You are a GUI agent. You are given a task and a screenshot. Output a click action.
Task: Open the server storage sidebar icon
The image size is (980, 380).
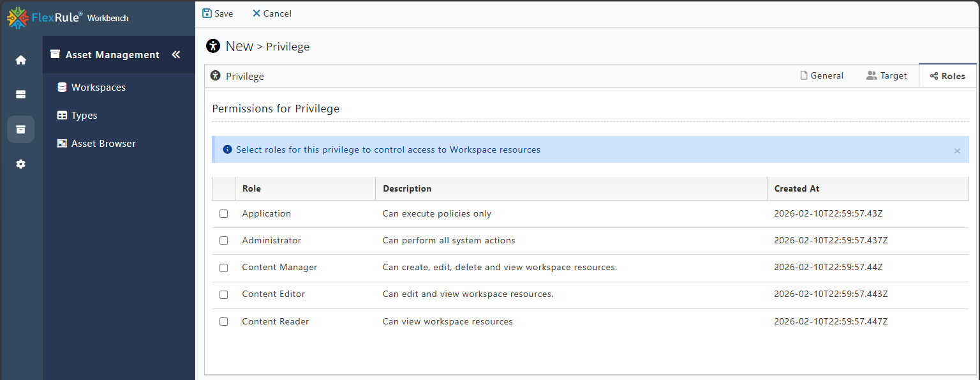coord(20,95)
